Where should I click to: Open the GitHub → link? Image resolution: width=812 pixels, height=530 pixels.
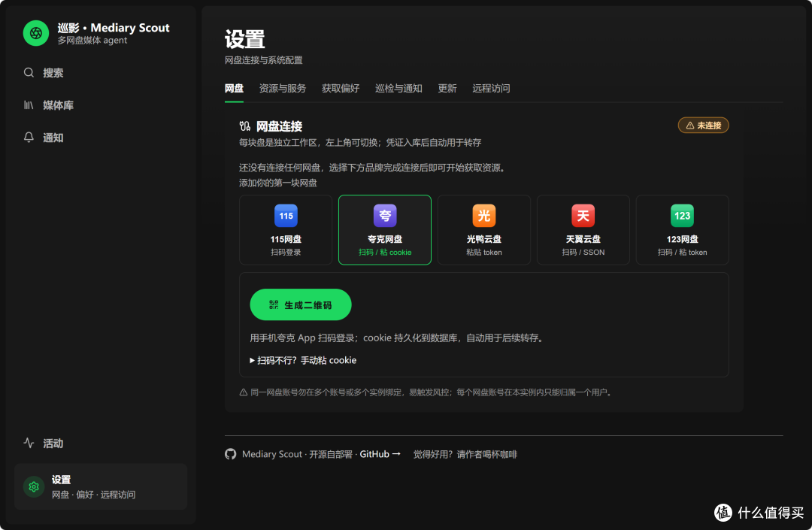[380, 454]
